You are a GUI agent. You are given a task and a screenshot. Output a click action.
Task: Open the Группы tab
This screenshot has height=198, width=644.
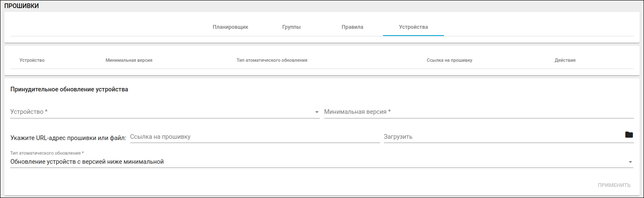[x=291, y=27]
